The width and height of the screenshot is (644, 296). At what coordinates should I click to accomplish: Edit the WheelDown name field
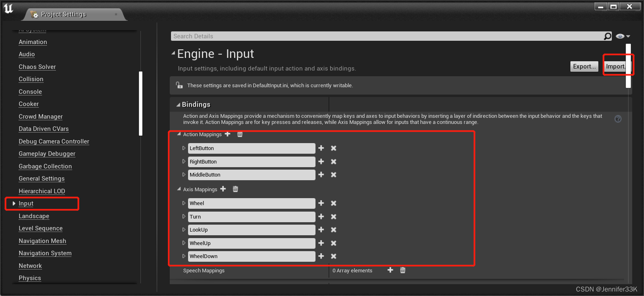coord(252,256)
